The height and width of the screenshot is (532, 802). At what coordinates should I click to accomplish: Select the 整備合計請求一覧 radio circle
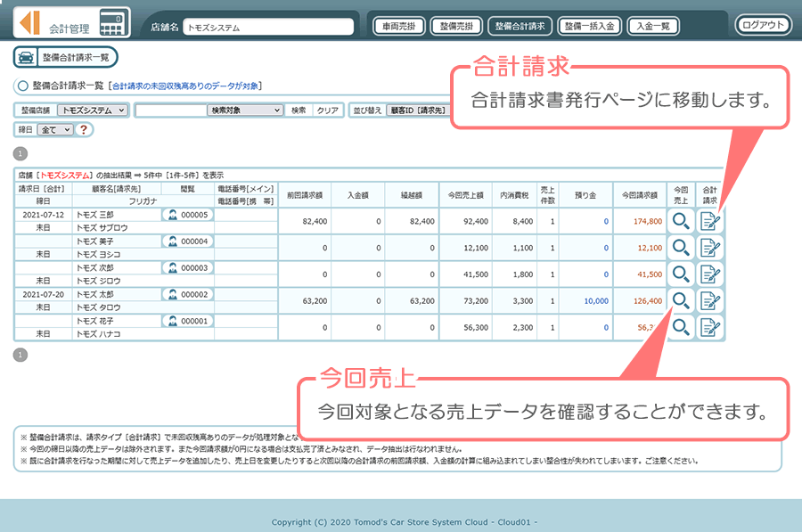coord(22,86)
